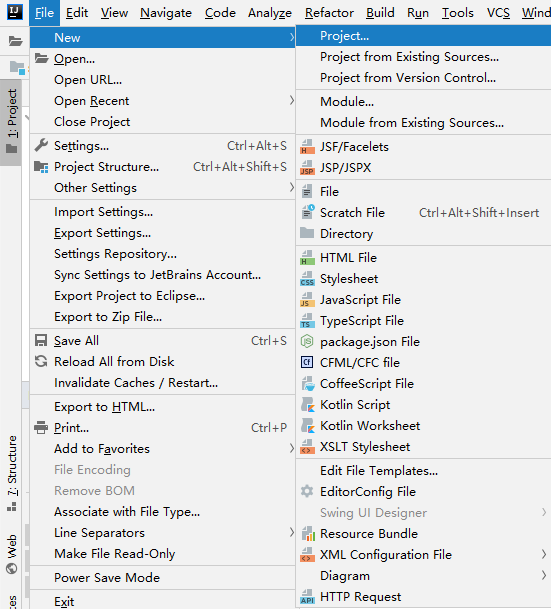The height and width of the screenshot is (609, 551).
Task: Choose Project from Version Control...
Action: [423, 78]
